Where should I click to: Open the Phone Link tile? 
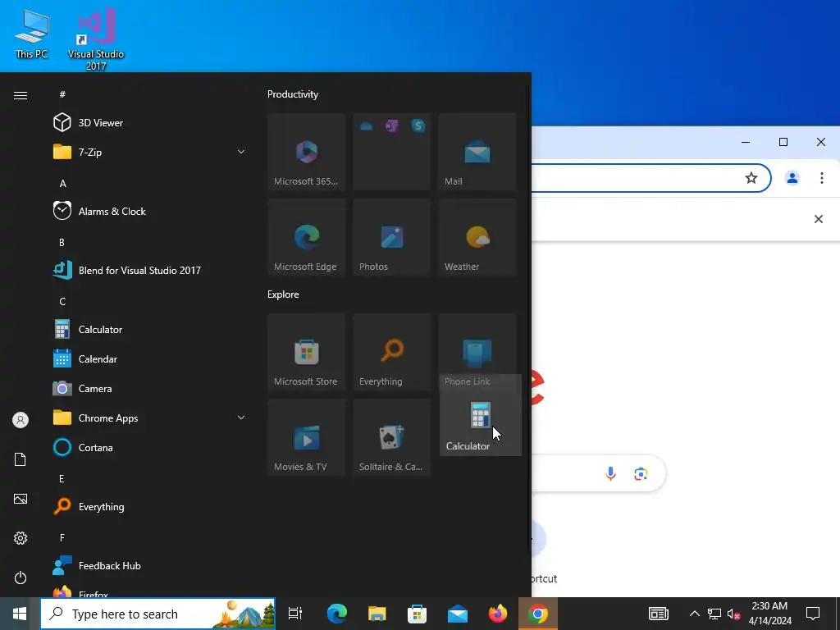click(477, 345)
